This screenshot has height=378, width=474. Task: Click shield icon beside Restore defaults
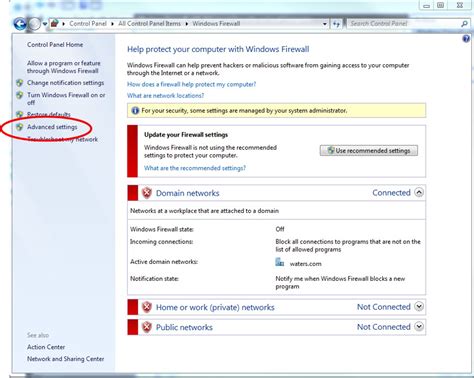coord(20,114)
